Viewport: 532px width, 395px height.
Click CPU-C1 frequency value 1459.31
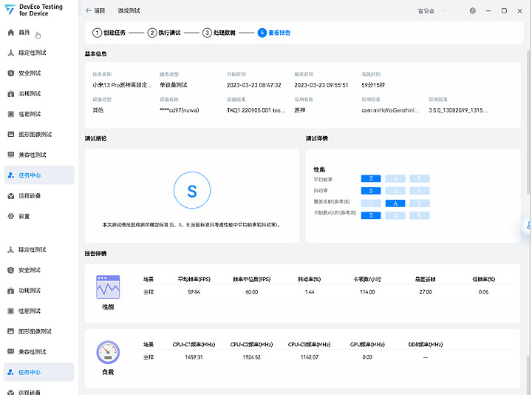[x=194, y=357]
